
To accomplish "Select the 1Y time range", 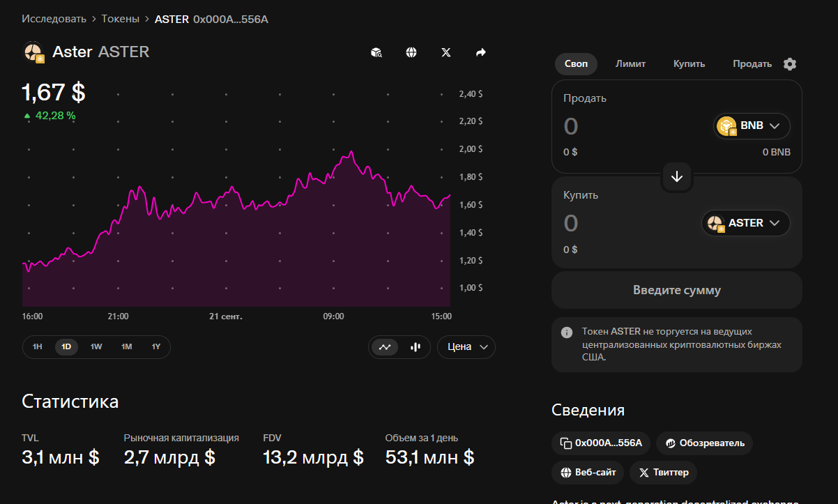I will [x=156, y=347].
